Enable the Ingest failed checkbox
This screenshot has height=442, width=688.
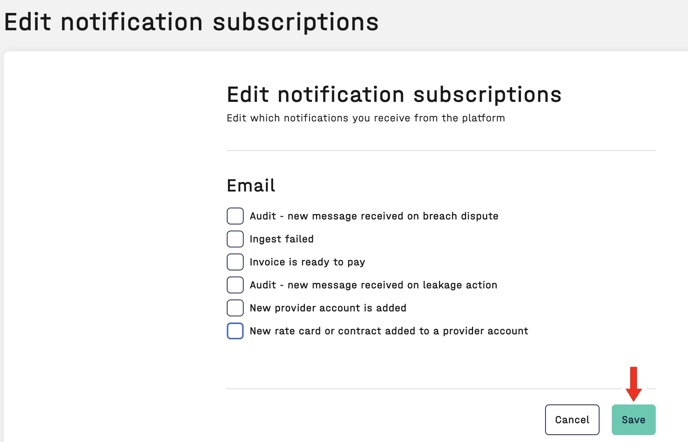(235, 239)
